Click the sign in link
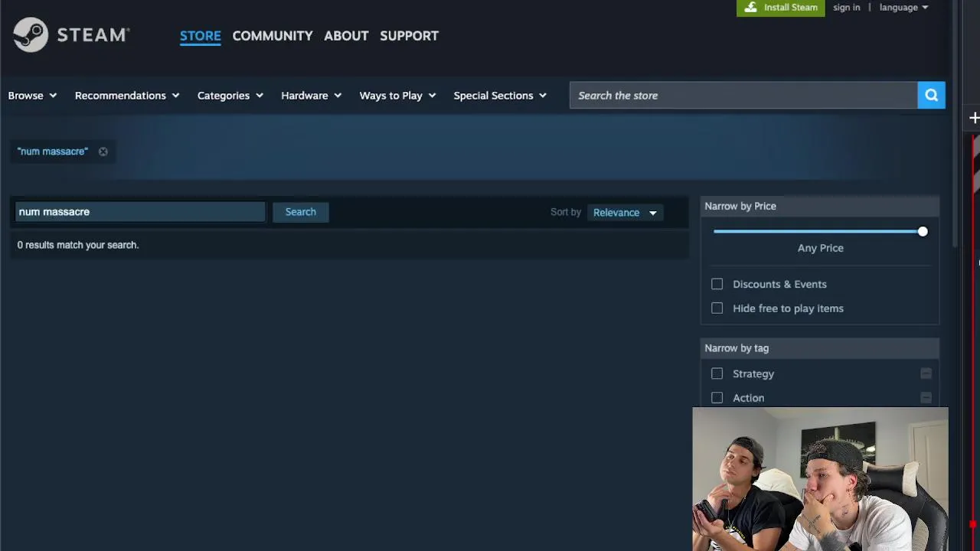The height and width of the screenshot is (551, 980). tap(846, 8)
